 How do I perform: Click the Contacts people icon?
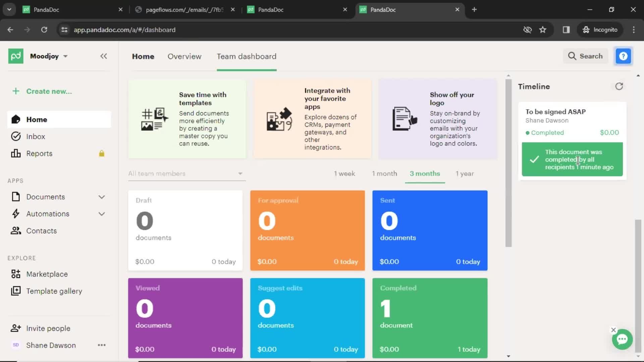16,231
